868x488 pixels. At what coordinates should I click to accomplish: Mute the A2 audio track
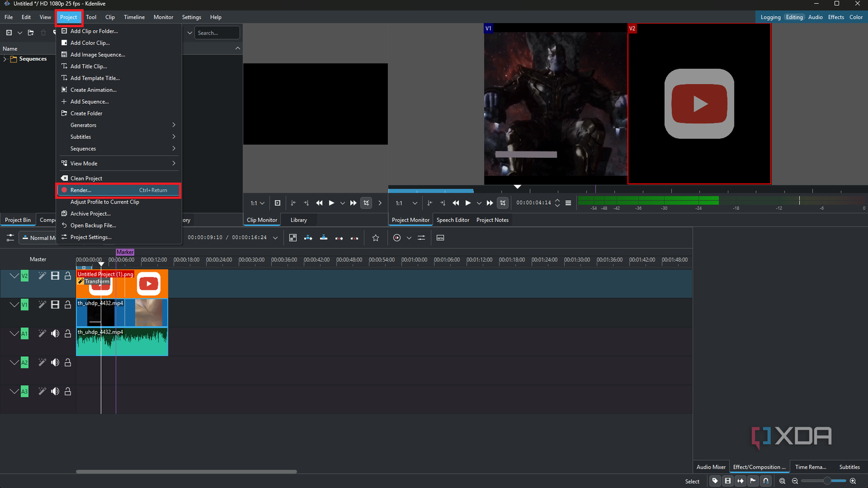pos(55,363)
